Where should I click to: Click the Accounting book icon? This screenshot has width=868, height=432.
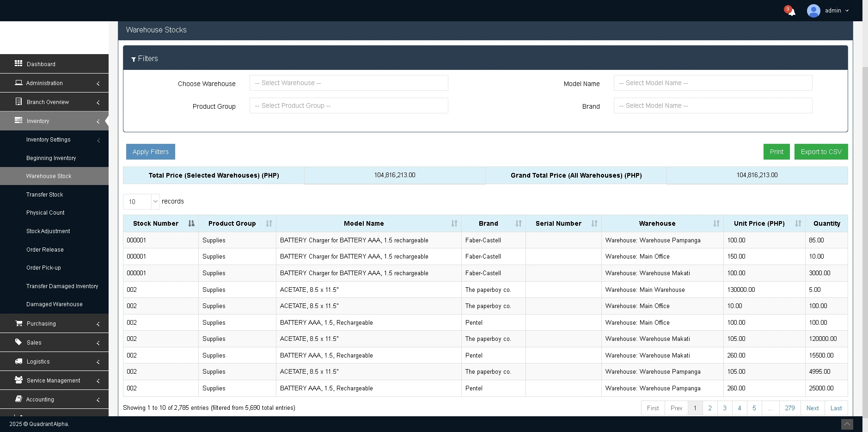(18, 399)
